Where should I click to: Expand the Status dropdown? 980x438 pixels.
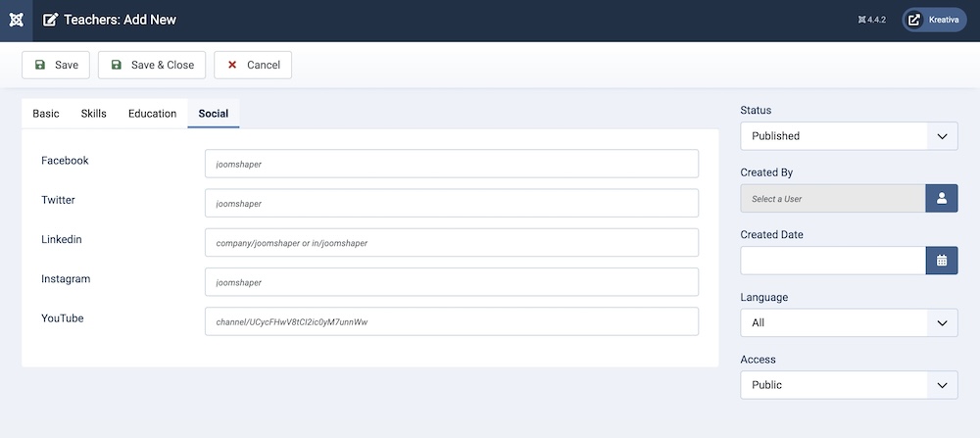point(849,136)
